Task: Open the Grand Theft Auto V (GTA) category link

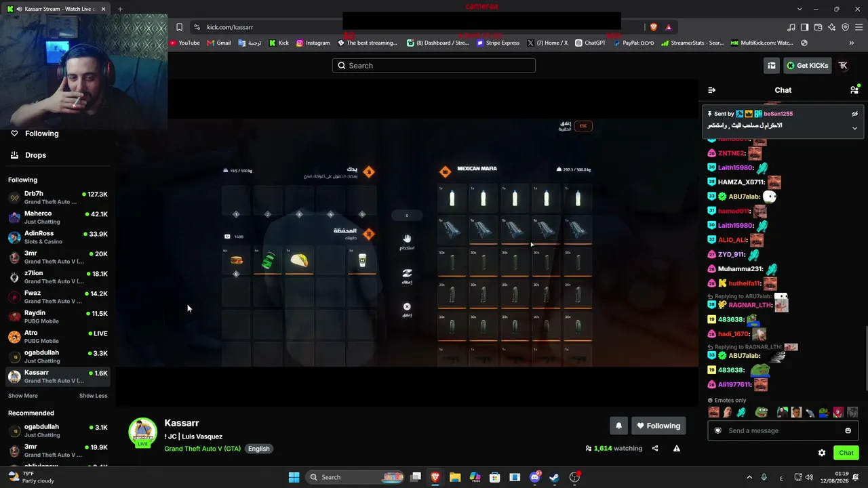Action: click(203, 449)
